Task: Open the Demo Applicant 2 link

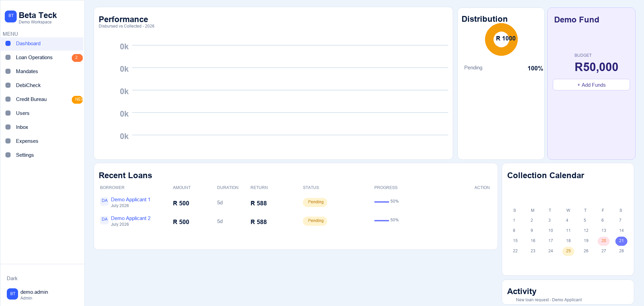Action: click(131, 218)
